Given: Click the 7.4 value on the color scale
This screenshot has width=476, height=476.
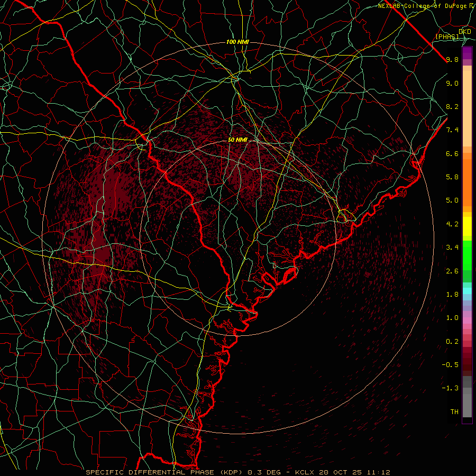Looking at the screenshot, I should (452, 130).
